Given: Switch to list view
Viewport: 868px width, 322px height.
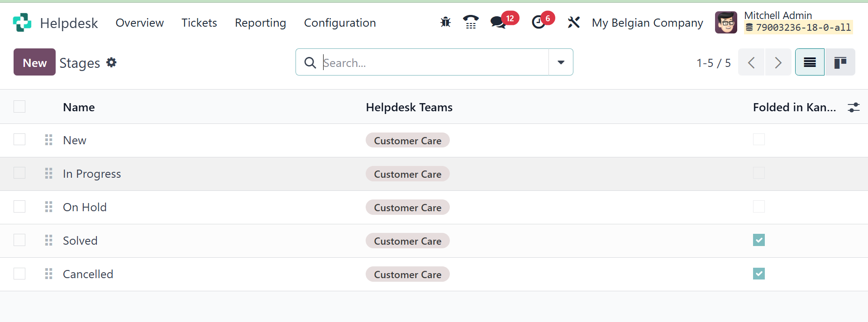Looking at the screenshot, I should (x=810, y=62).
